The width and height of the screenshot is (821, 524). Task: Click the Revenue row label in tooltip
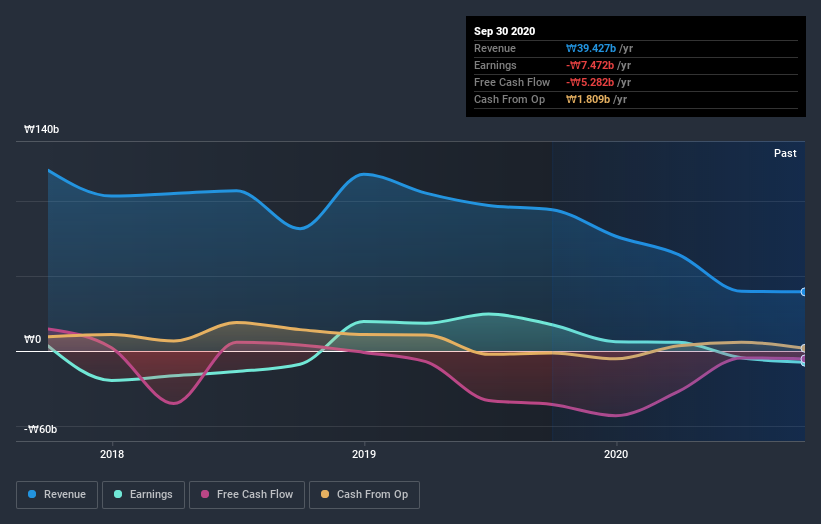coord(495,48)
